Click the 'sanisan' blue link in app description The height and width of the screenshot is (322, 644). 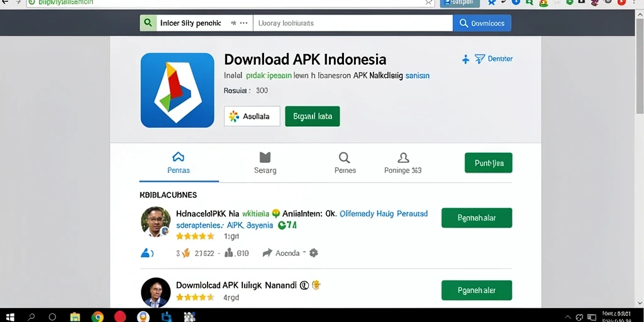418,75
